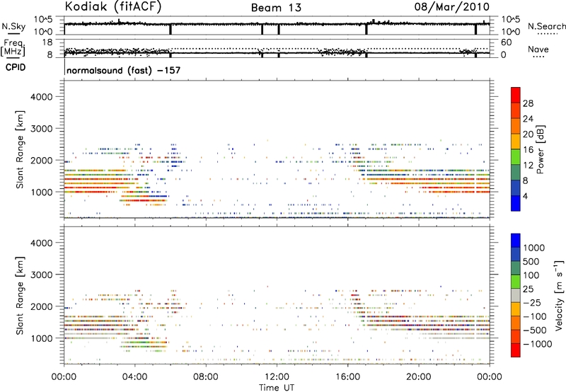Image resolution: width=566 pixels, height=392 pixels.
Task: Click the '16:00' time axis label
Action: (347, 377)
